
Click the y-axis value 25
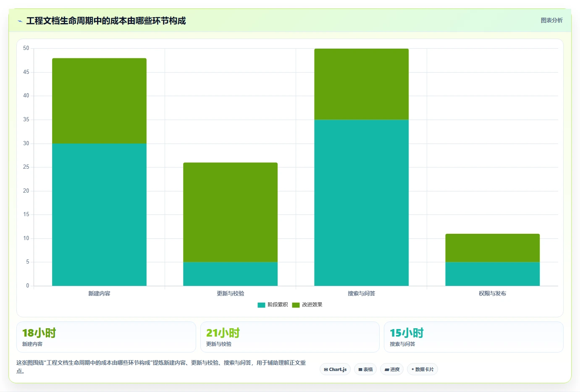(x=26, y=167)
